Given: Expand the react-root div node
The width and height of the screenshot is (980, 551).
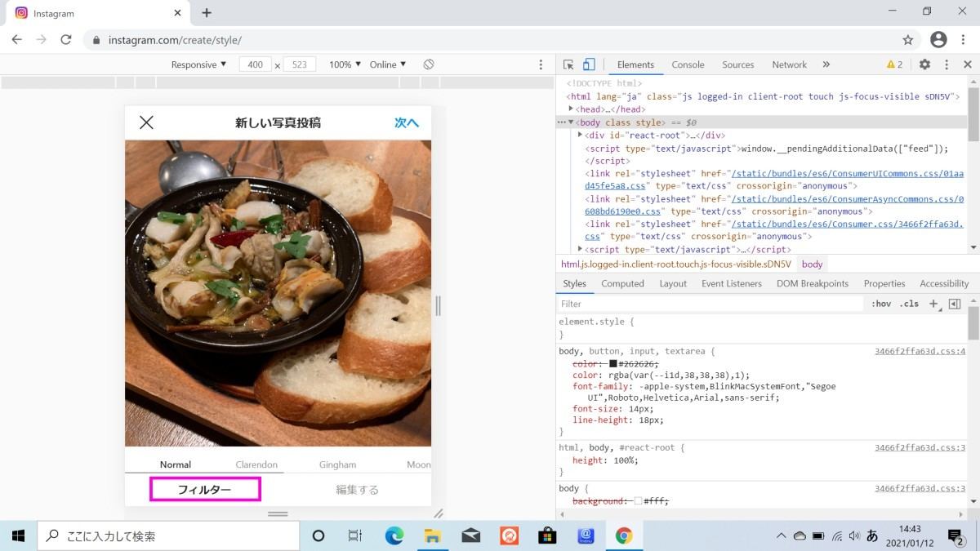Looking at the screenshot, I should [580, 135].
